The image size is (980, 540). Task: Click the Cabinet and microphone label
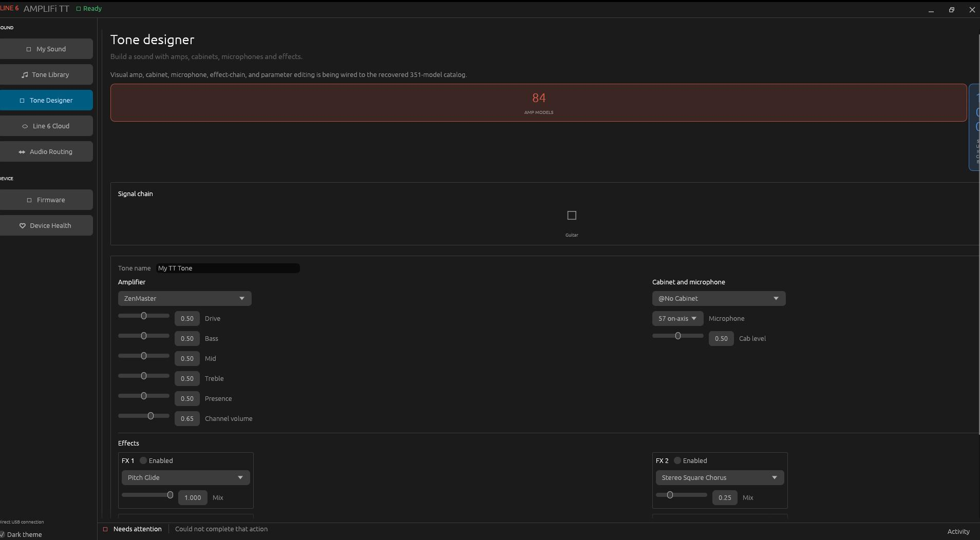(x=689, y=282)
